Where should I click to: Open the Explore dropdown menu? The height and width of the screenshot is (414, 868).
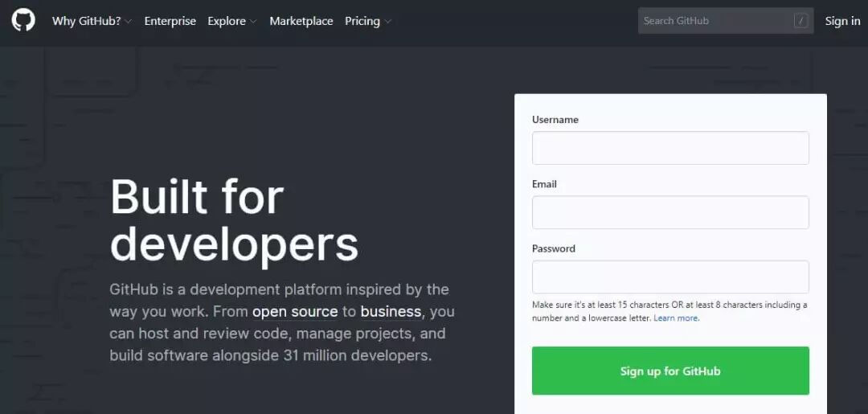coord(232,21)
